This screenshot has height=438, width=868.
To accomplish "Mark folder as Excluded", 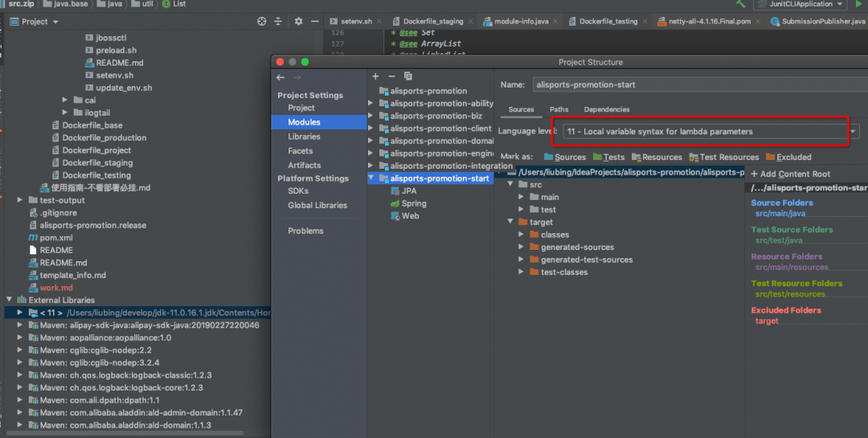I will [788, 158].
